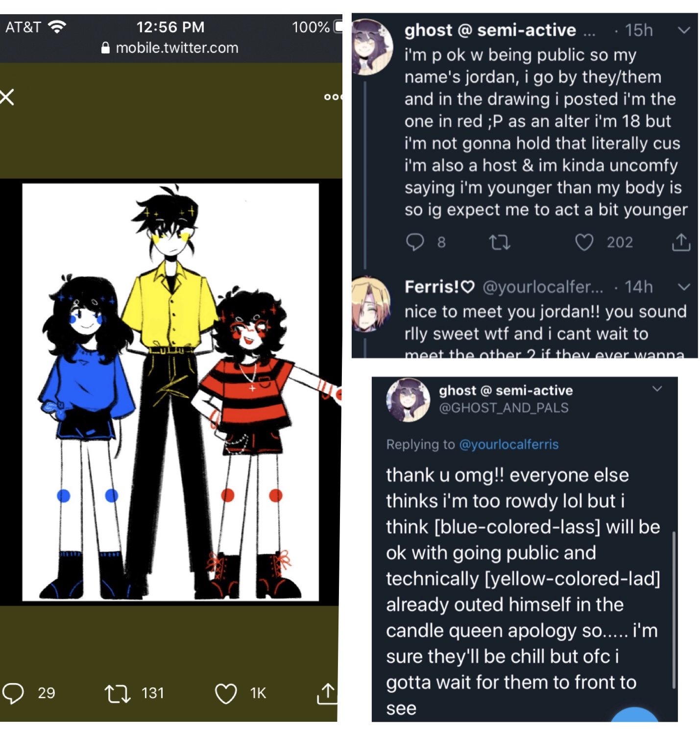Screen dimensions: 700x735
Task: Open the three-dot more options menu
Action: (333, 97)
